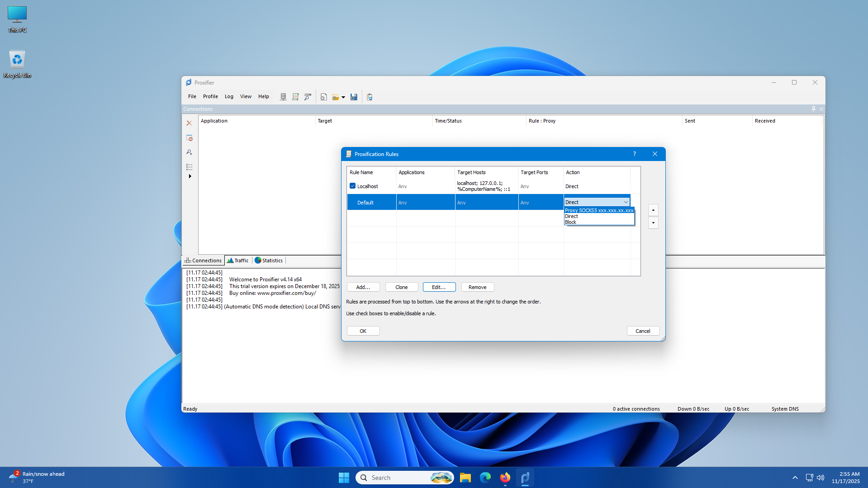This screenshot has width=868, height=488.
Task: Open File Explorer from taskbar
Action: (x=465, y=478)
